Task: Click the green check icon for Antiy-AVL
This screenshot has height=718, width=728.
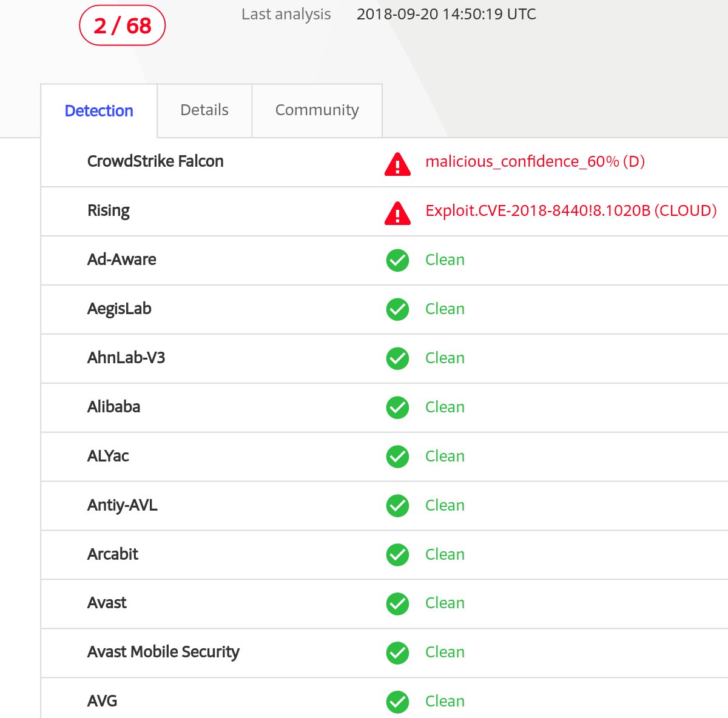Action: click(x=397, y=506)
